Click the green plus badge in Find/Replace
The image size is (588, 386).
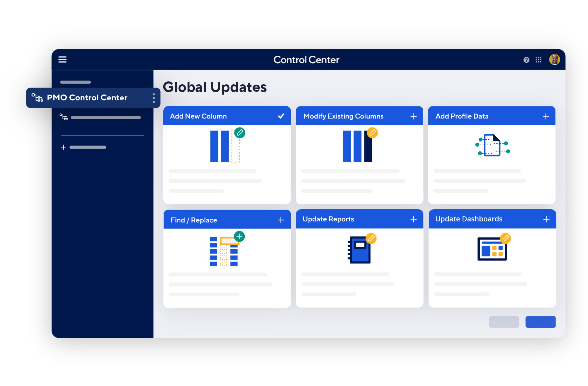239,236
